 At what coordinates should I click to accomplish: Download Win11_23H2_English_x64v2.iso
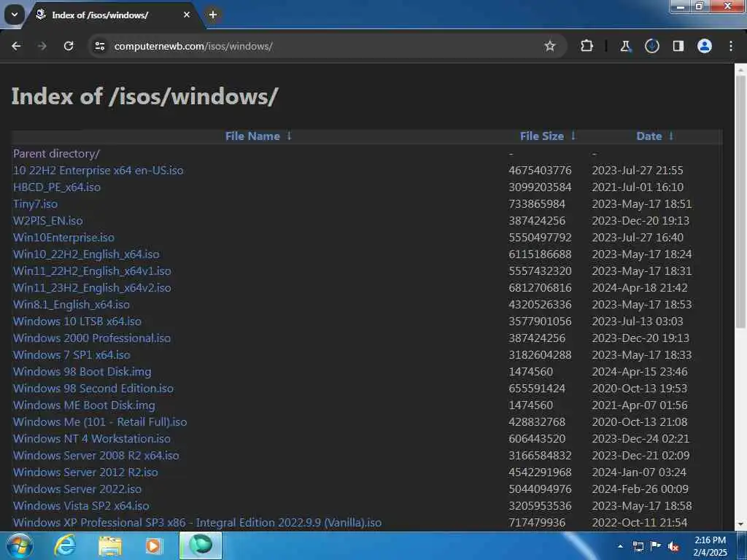tap(92, 287)
